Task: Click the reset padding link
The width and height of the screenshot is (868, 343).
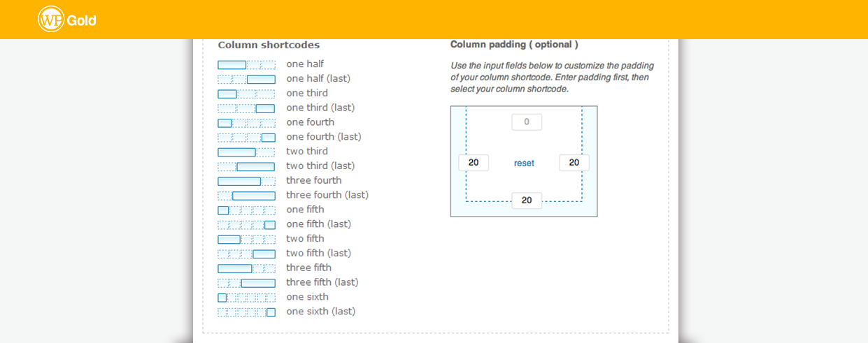Action: coord(524,163)
